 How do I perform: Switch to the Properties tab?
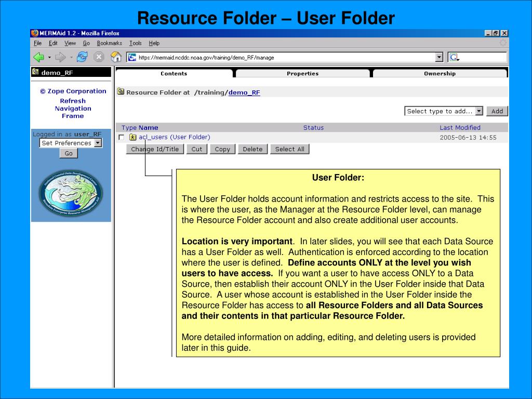pyautogui.click(x=303, y=73)
